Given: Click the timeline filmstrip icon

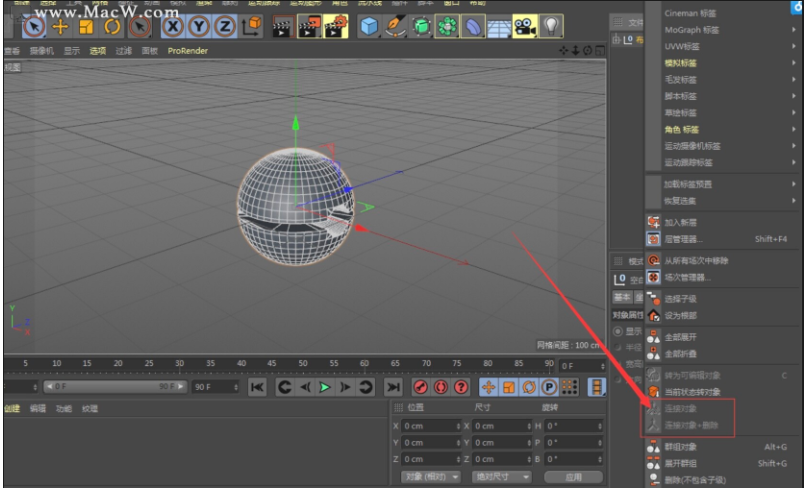Looking at the screenshot, I should coord(596,387).
